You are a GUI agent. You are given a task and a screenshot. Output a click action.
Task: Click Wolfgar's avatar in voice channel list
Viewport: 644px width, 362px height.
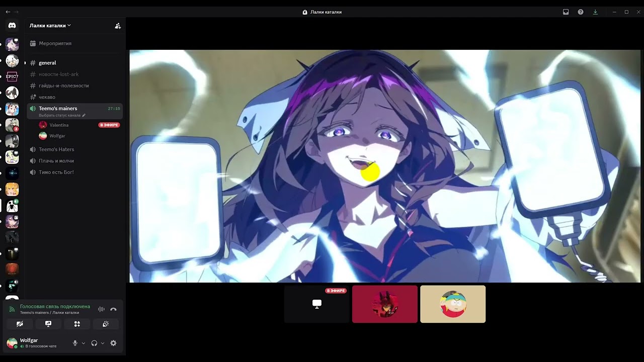(43, 136)
